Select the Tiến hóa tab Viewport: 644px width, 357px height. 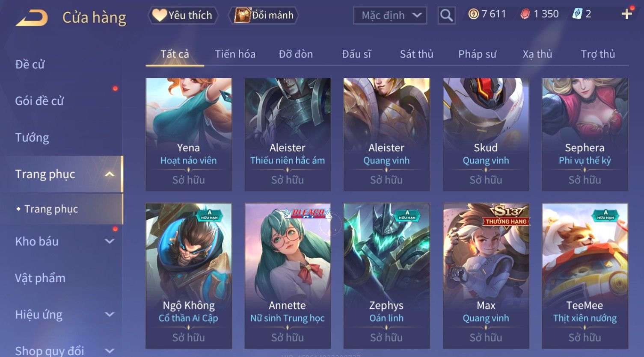point(235,54)
